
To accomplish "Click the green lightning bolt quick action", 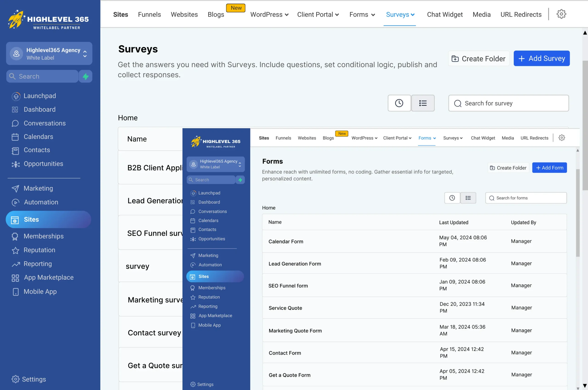I will tap(85, 76).
